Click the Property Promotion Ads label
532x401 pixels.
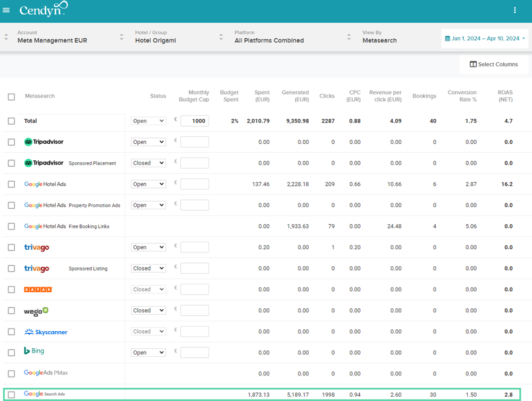pyautogui.click(x=94, y=206)
